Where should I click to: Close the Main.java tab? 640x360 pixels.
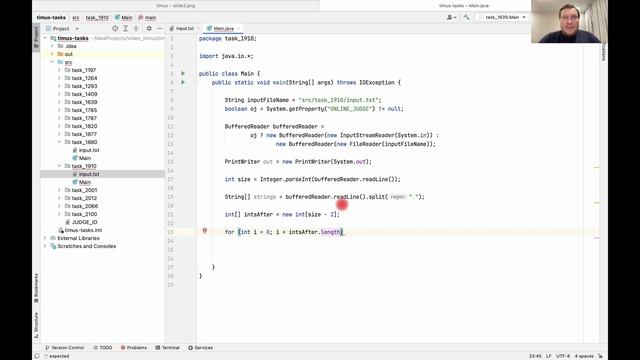pyautogui.click(x=239, y=29)
